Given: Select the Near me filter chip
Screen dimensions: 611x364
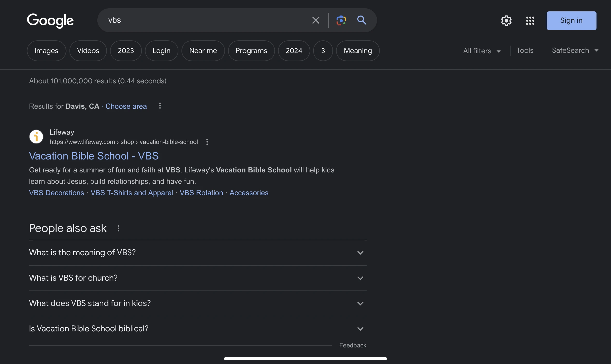Looking at the screenshot, I should tap(203, 51).
